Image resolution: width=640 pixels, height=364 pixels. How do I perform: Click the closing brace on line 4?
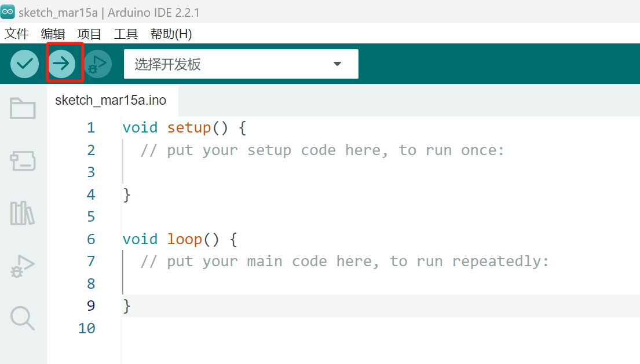click(127, 195)
